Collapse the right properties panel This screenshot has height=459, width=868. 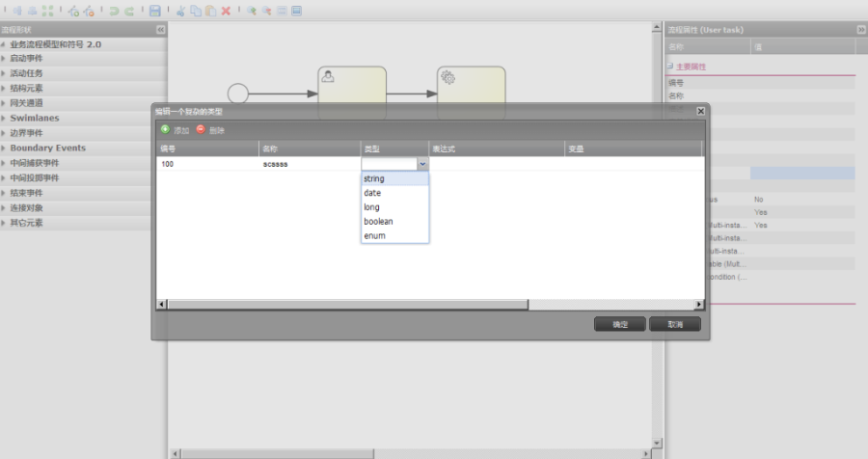coord(861,30)
